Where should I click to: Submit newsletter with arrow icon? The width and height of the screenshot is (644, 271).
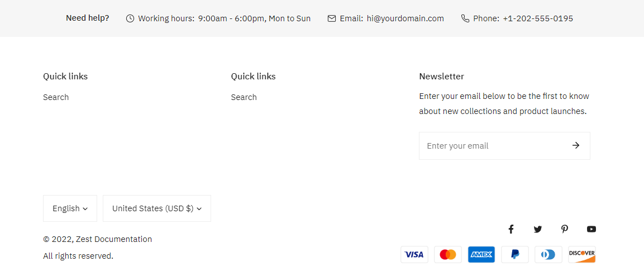click(x=576, y=145)
